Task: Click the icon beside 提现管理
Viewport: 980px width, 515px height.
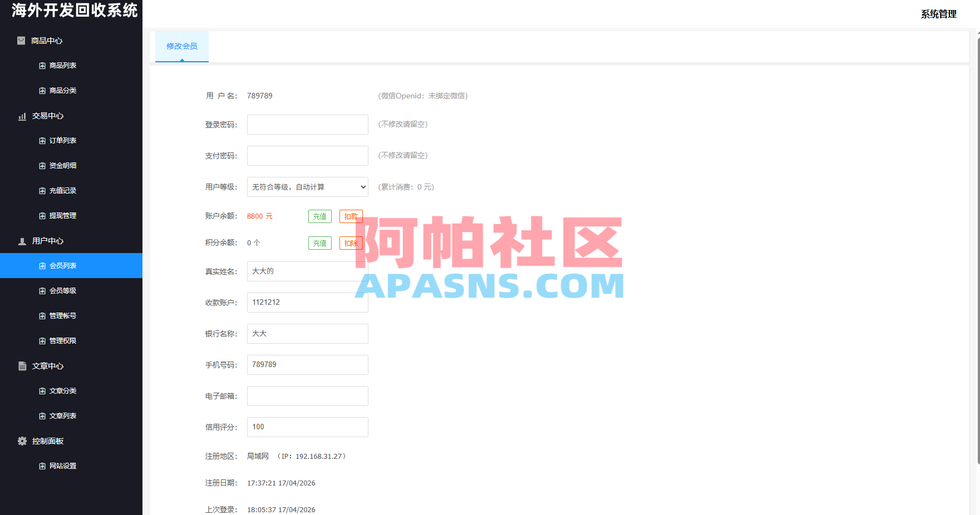Action: (42, 216)
